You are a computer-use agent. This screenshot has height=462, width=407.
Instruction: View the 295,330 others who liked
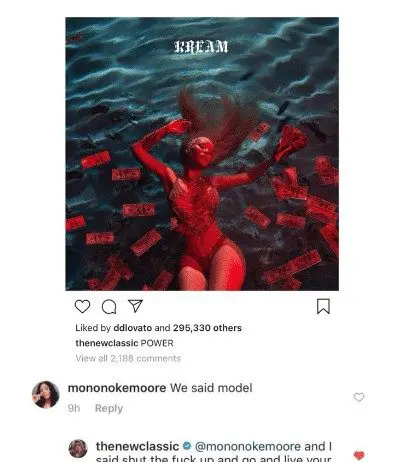(207, 328)
